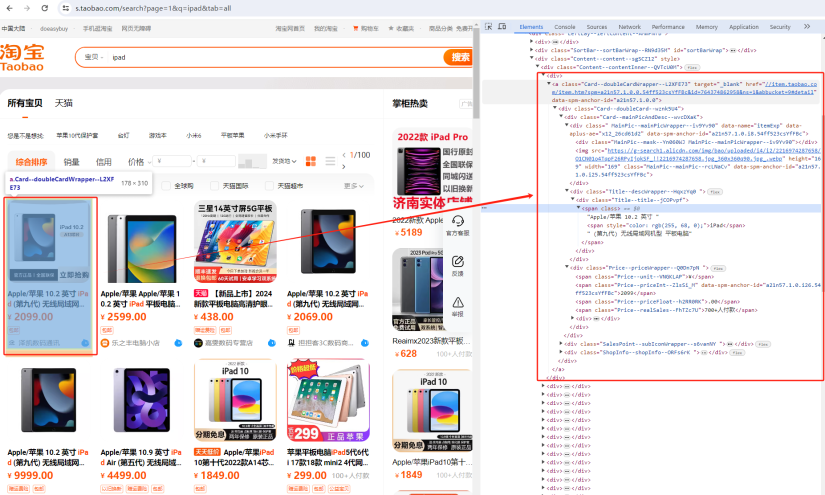Click 苹果10代保护套 suggestion link
This screenshot has height=495, width=825.
tap(77, 135)
